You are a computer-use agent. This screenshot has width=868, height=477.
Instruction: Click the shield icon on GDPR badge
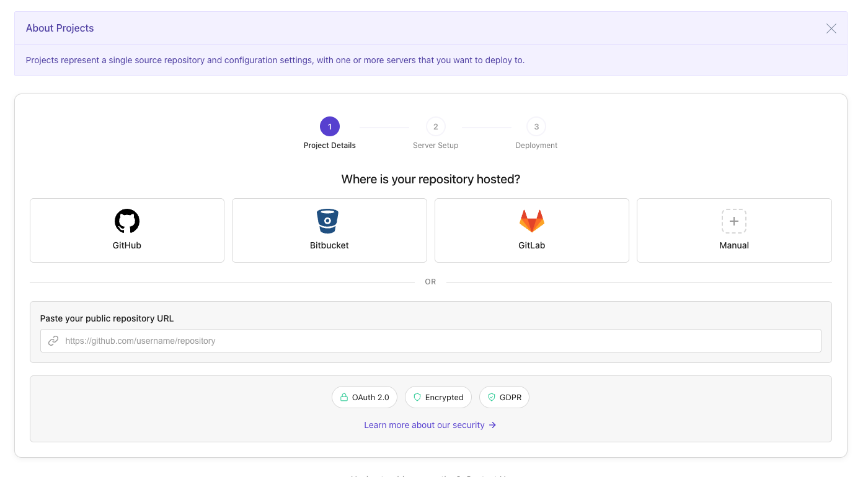[x=492, y=397]
